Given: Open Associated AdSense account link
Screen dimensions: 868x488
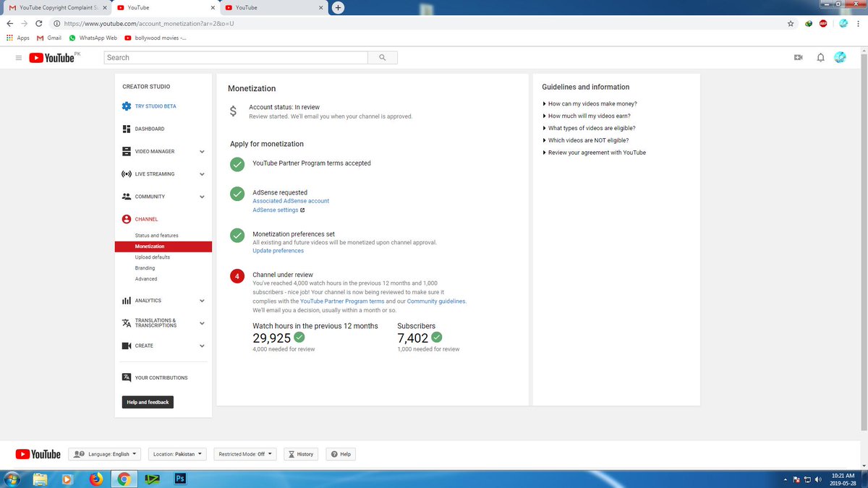Looking at the screenshot, I should pos(291,201).
